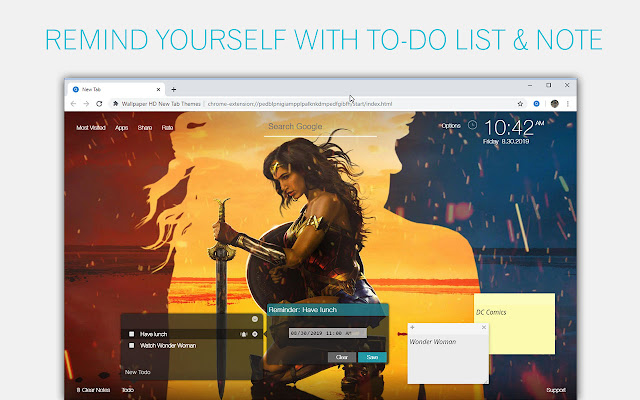Click the Wonder Woman note text
640x400 pixels.
pyautogui.click(x=433, y=342)
